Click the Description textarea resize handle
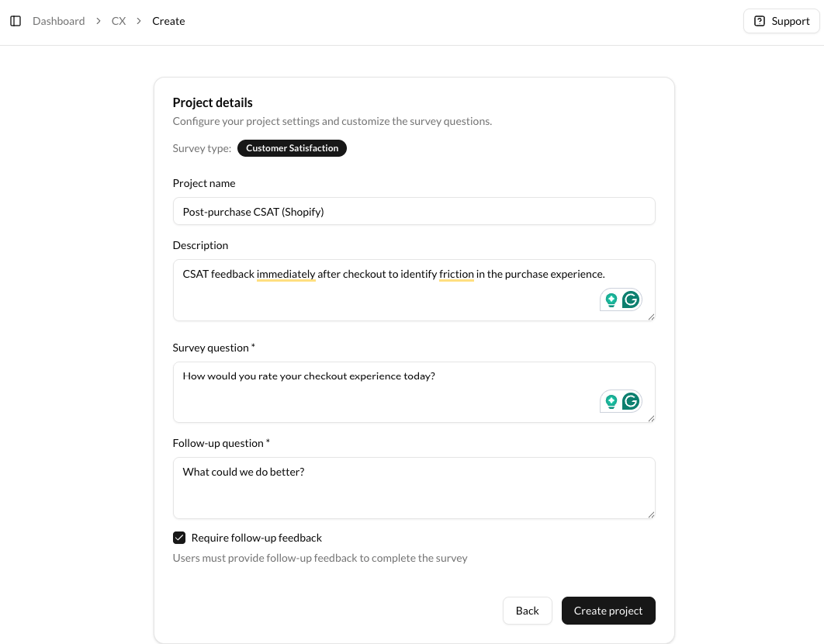 click(x=651, y=317)
